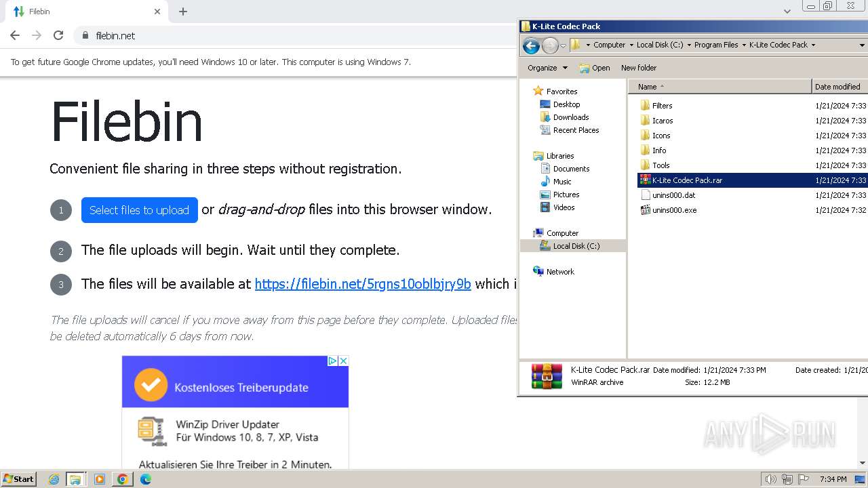
Task: Go back in Explorer window
Action: 532,45
